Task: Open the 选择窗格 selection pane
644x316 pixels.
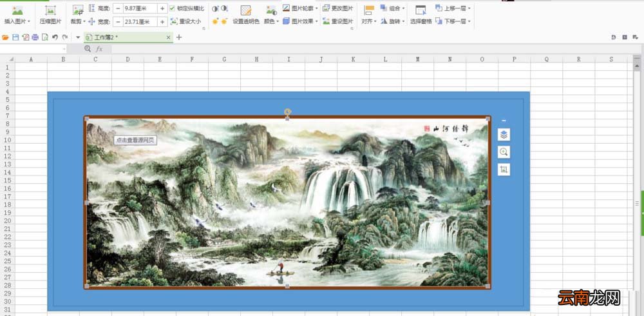Action: click(421, 15)
